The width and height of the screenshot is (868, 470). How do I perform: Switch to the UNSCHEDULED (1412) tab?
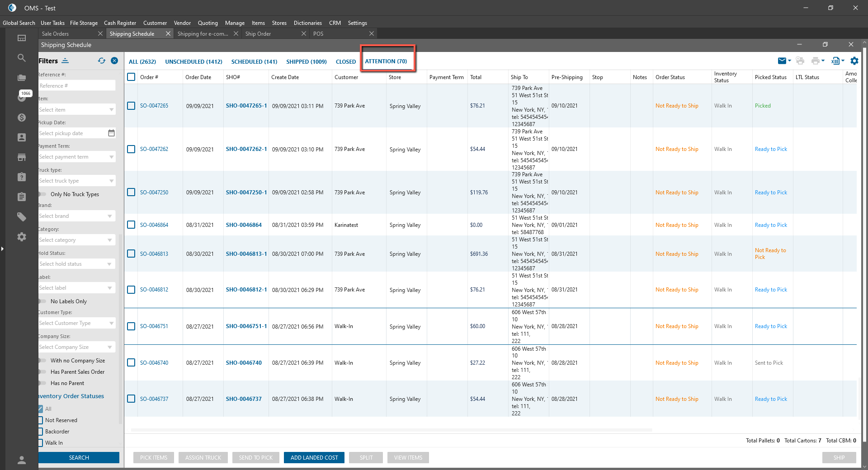pyautogui.click(x=193, y=62)
